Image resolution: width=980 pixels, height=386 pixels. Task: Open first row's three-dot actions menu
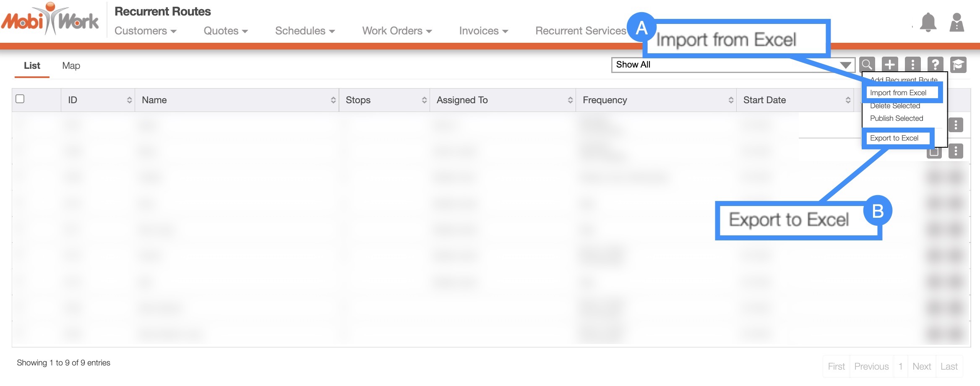coord(956,125)
